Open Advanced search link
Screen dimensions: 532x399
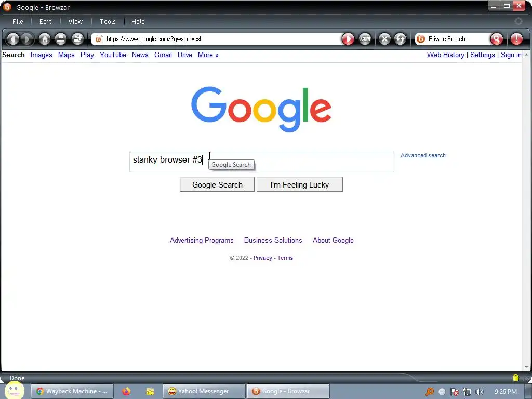click(423, 155)
